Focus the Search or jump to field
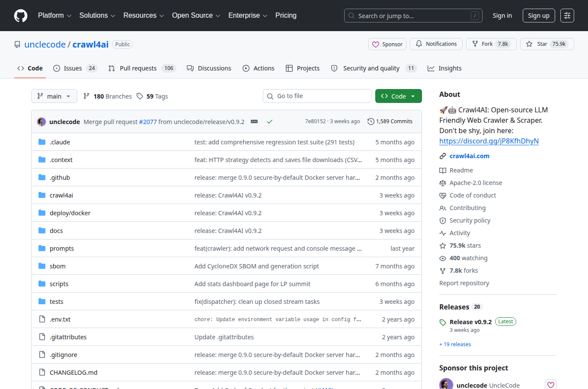This screenshot has width=588, height=389. point(413,16)
